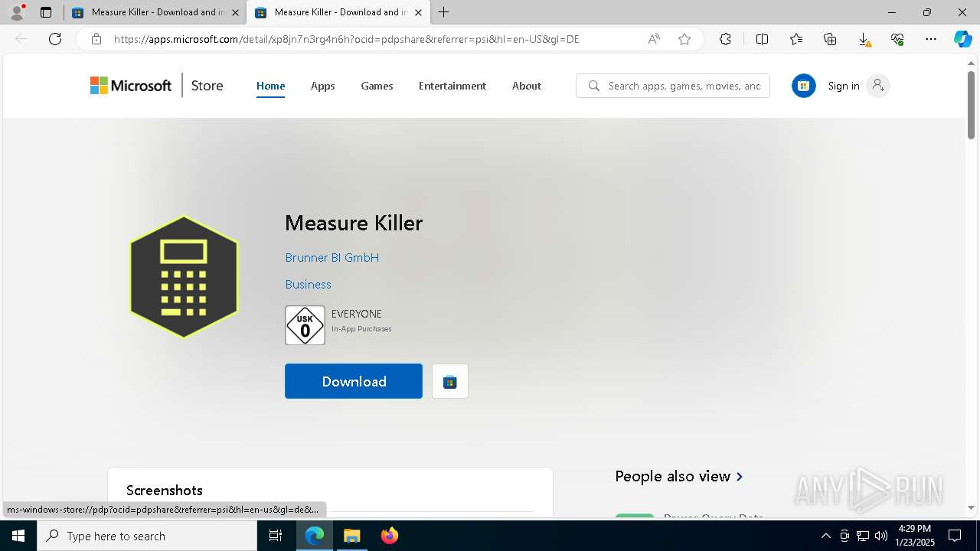980x551 pixels.
Task: Open the Favorites list
Action: [796, 39]
